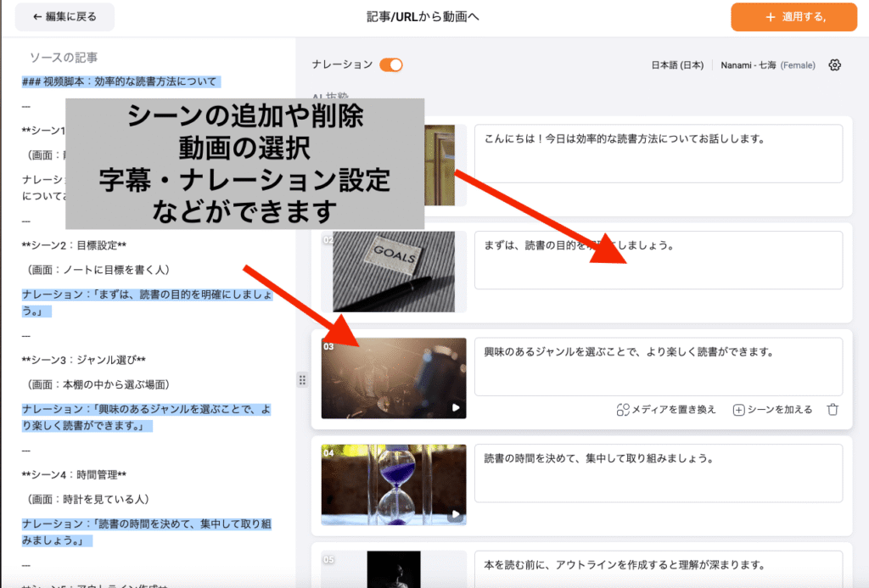The image size is (869, 588).
Task: Click the replace-media icon in scene 03
Action: 623,410
